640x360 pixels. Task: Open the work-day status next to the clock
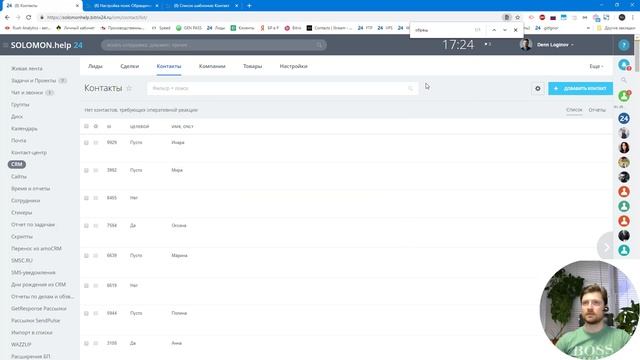pos(488,44)
